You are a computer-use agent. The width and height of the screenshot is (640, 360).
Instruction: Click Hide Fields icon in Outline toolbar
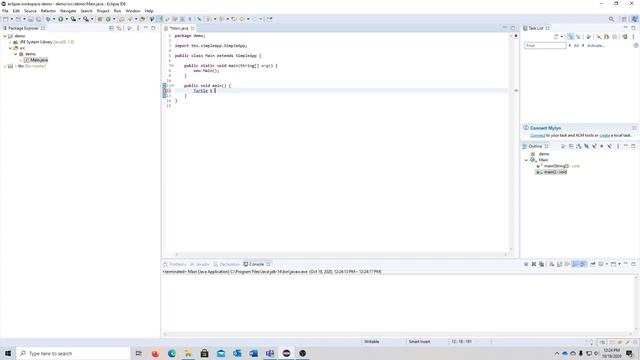point(587,146)
